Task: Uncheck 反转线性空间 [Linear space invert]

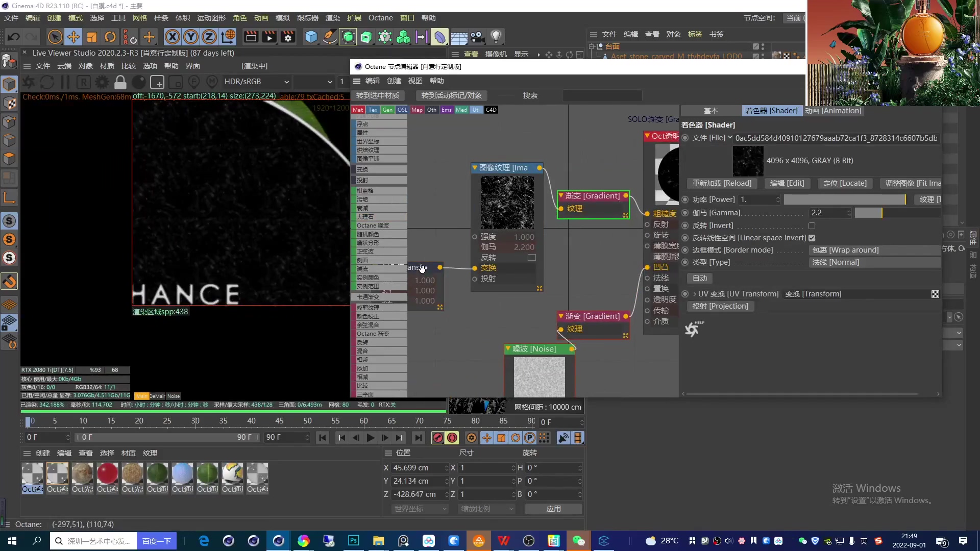Action: click(812, 238)
